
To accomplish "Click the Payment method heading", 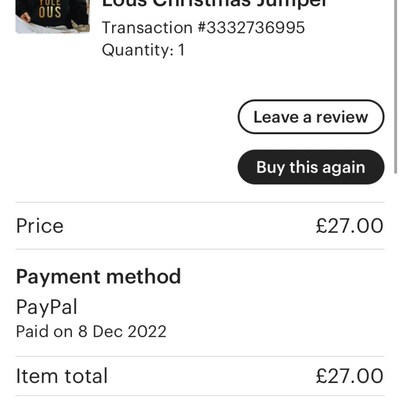I will [x=98, y=277].
